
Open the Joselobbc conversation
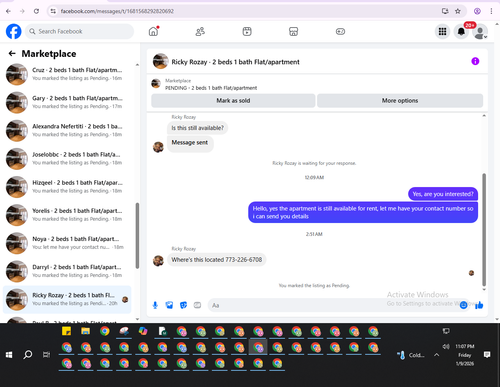(x=67, y=159)
